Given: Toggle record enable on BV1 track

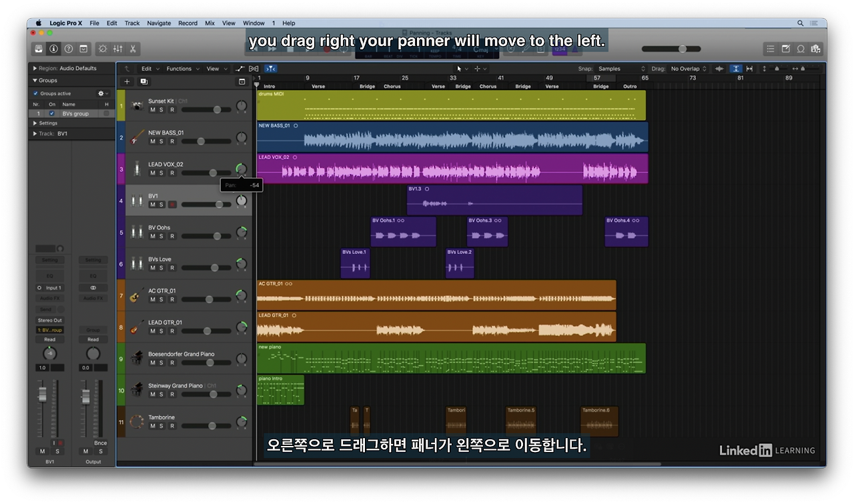Looking at the screenshot, I should [x=171, y=205].
